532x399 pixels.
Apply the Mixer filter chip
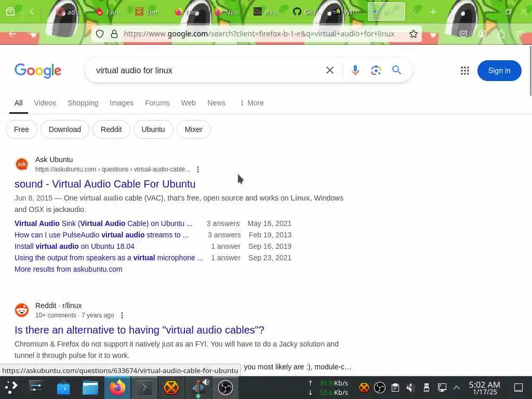pyautogui.click(x=193, y=129)
